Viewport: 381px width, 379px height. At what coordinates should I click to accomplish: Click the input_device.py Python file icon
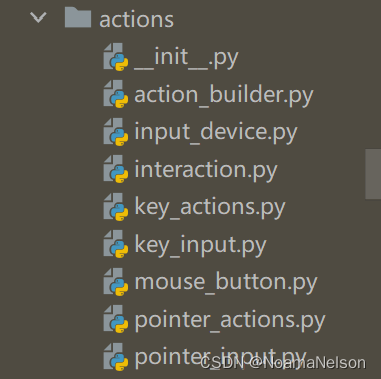116,132
